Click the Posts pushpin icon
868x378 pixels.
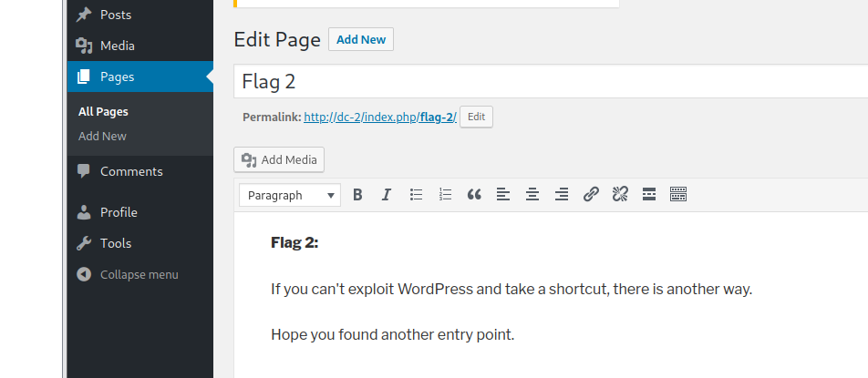pos(84,15)
